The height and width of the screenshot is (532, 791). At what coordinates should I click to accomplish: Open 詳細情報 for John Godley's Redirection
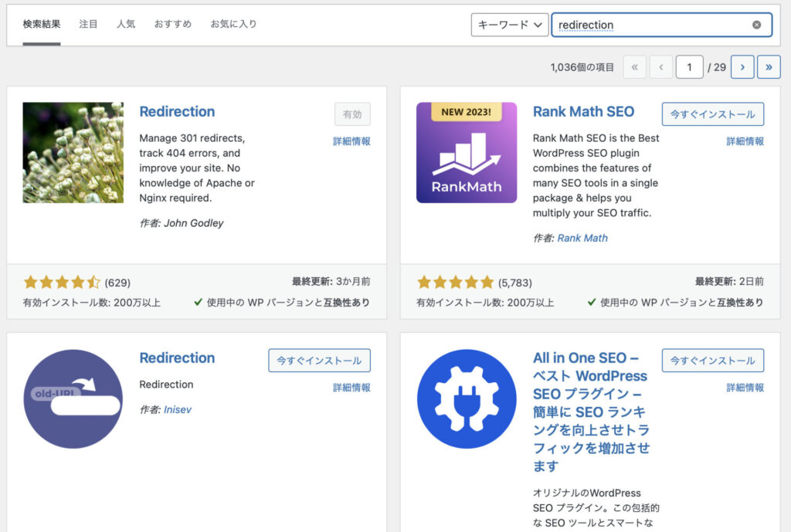[351, 141]
